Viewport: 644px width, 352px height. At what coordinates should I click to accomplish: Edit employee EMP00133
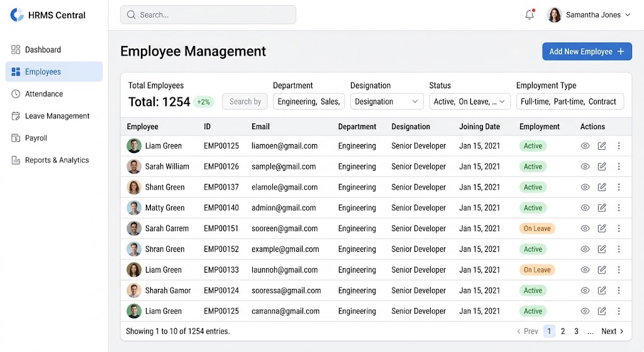point(602,270)
